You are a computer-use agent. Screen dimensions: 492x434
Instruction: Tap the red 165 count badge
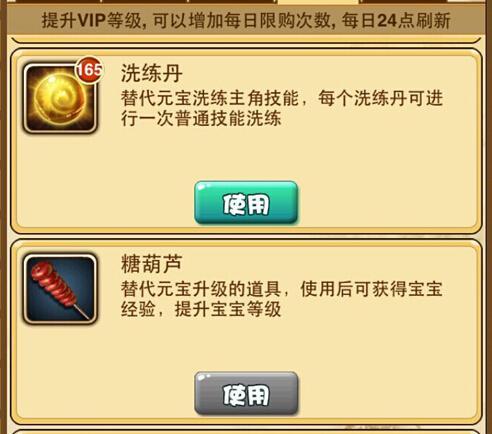click(x=89, y=70)
